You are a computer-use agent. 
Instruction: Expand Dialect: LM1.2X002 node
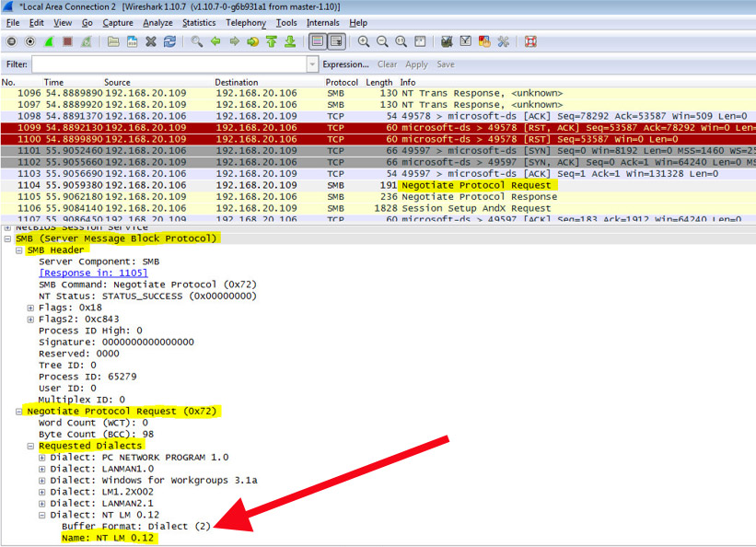tap(42, 492)
